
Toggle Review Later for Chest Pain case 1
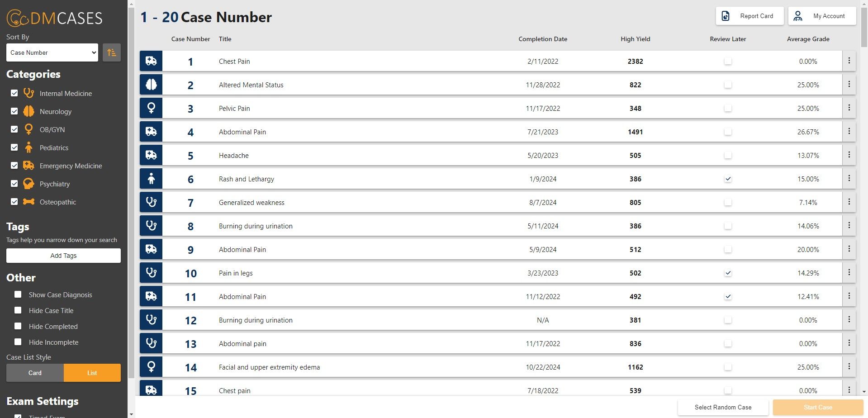tap(727, 61)
